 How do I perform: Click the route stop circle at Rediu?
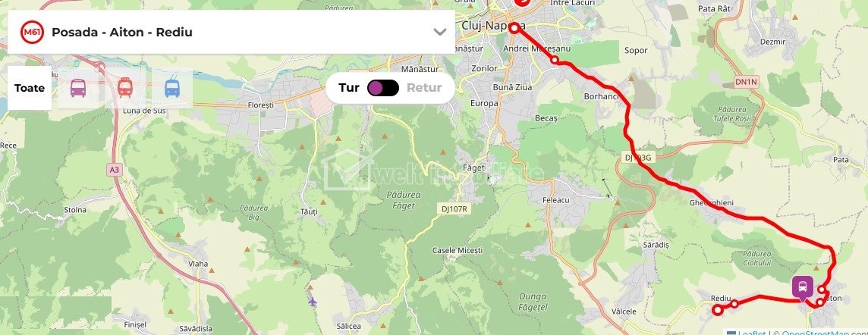coord(718,310)
